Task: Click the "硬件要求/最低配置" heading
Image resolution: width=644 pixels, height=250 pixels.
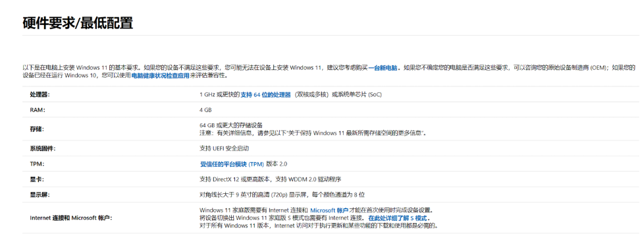Action: [x=78, y=24]
